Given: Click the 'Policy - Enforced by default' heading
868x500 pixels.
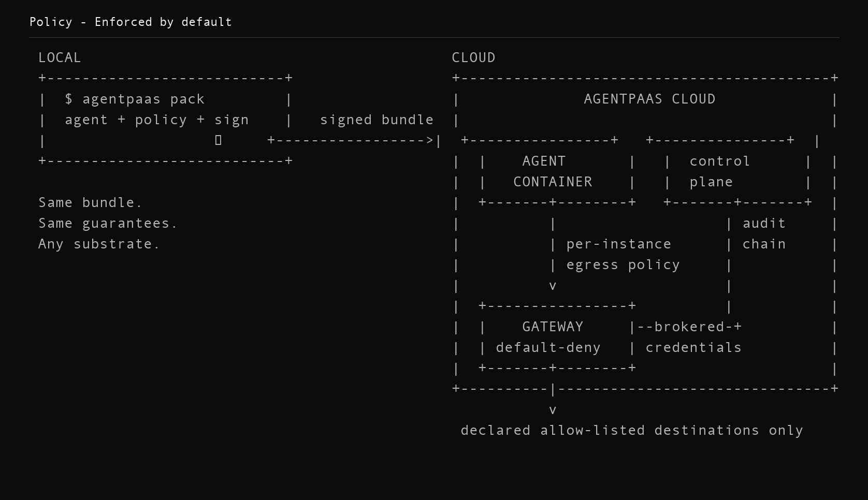Looking at the screenshot, I should tap(131, 22).
